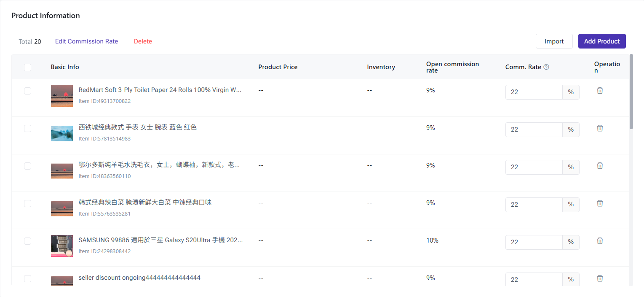Delete the SAMSUNG 99886 product row
The height and width of the screenshot is (297, 644).
pos(600,241)
